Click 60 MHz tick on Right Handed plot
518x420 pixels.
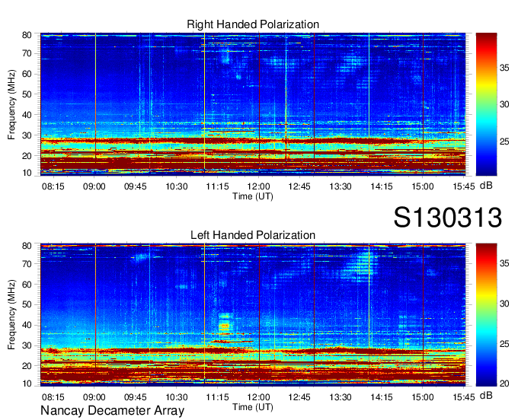coord(27,74)
